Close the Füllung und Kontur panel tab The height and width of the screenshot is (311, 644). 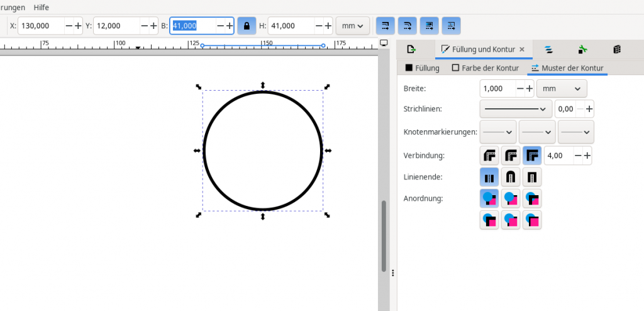521,49
